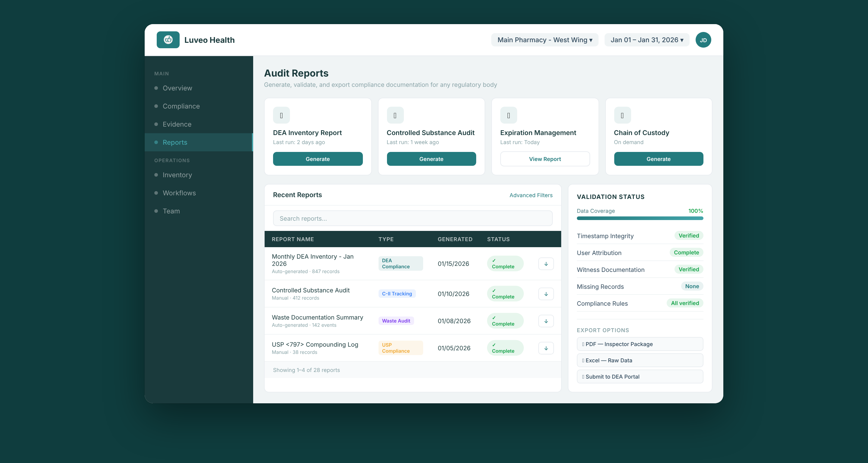Click Submit to DEA Portal
Image resolution: width=868 pixels, height=463 pixels.
coord(640,377)
